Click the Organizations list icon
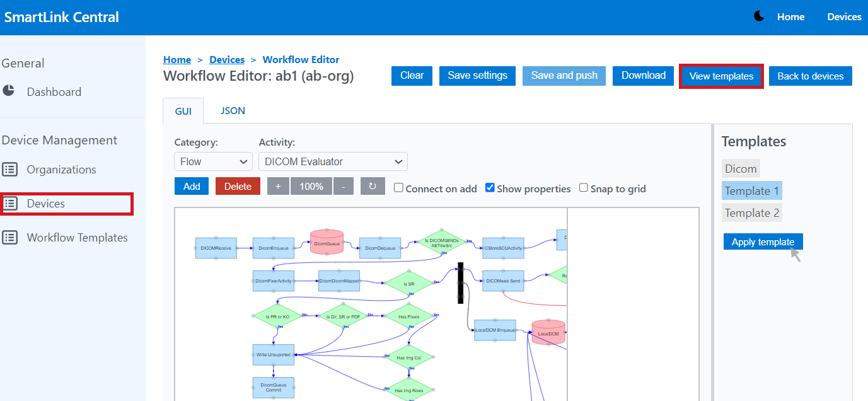The width and height of the screenshot is (868, 401). click(9, 170)
